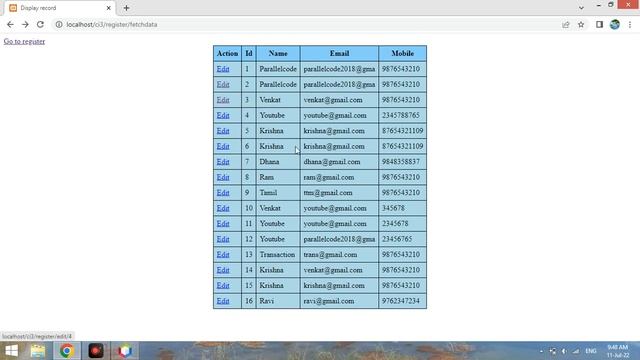Edit Venkat record with Id 10
The image size is (640, 360).
pyautogui.click(x=223, y=208)
